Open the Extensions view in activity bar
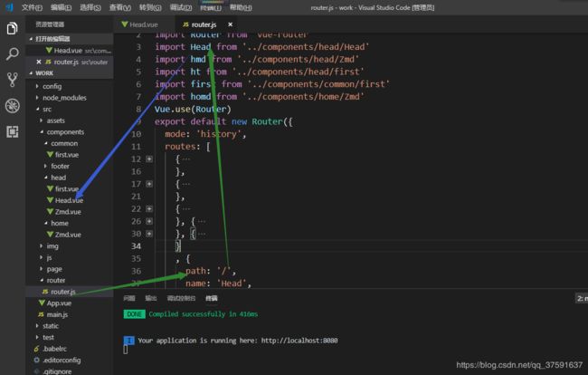The height and width of the screenshot is (375, 588). click(x=12, y=131)
